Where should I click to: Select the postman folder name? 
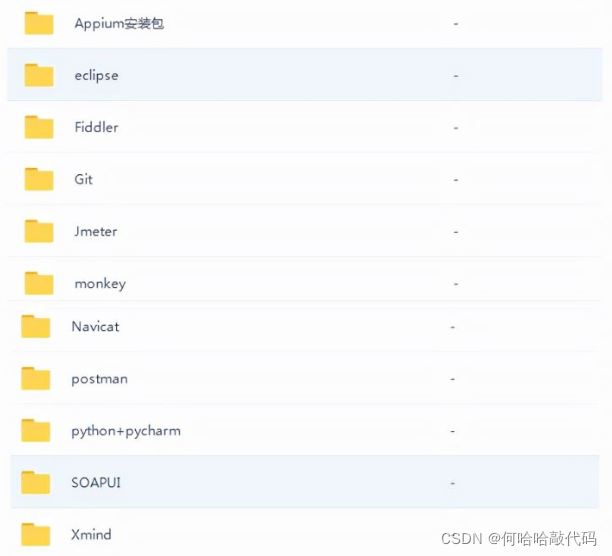click(100, 379)
